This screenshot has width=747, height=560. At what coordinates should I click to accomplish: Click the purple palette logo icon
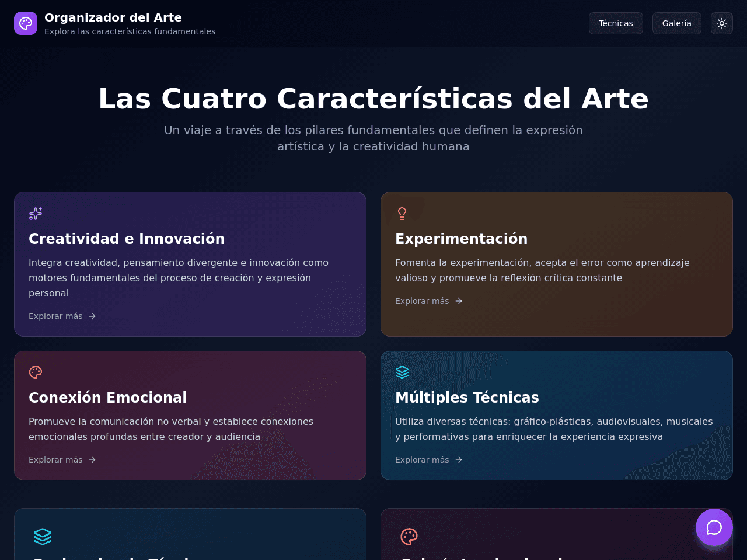click(26, 23)
